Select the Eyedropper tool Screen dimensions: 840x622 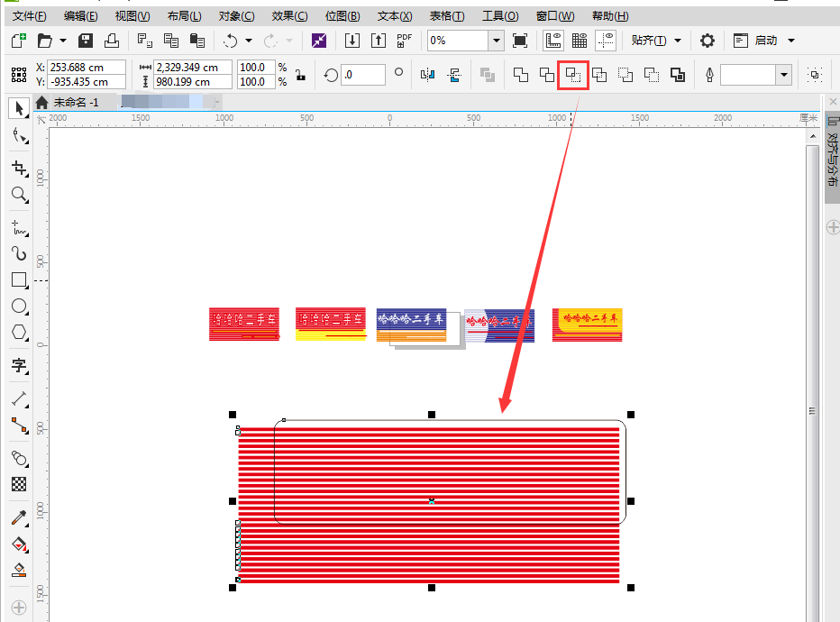19,518
